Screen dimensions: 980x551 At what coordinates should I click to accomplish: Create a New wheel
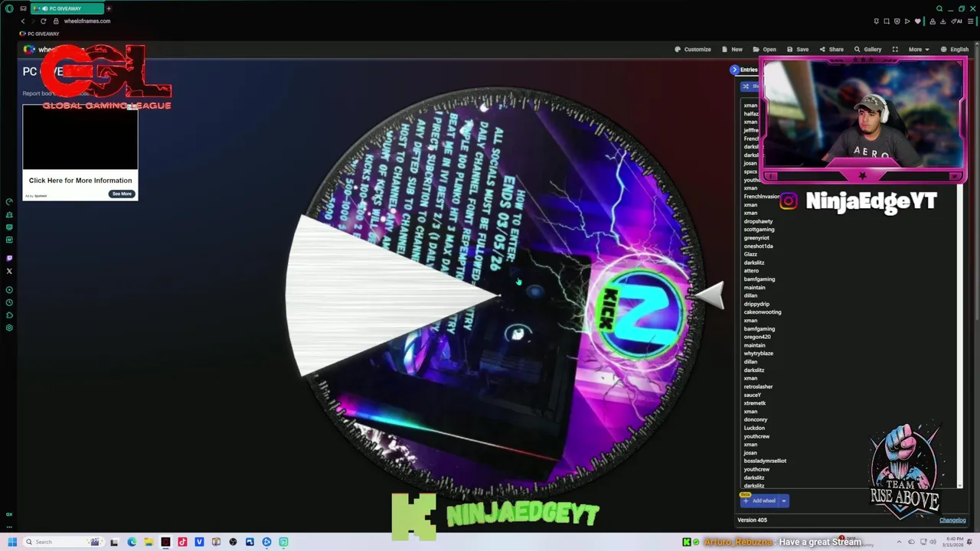pos(732,49)
